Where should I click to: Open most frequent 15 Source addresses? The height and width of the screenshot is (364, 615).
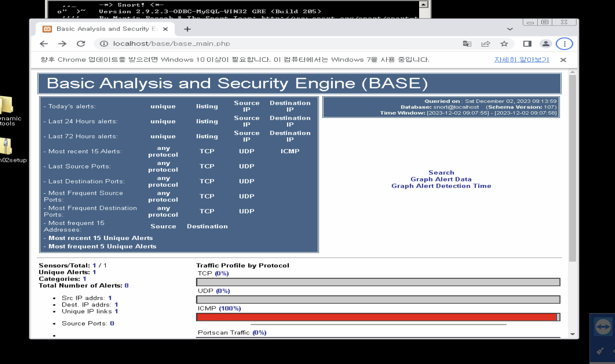coord(163,227)
